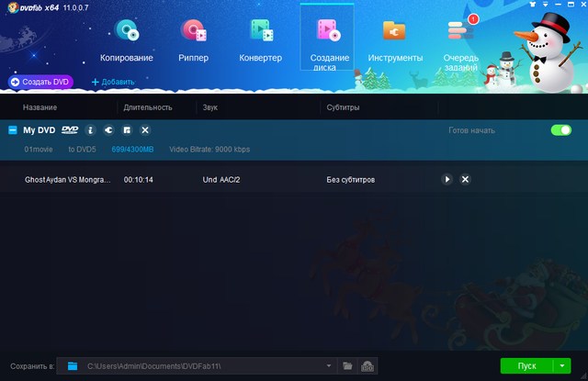This screenshot has height=381, width=588.
Task: Click the Создать DVD mode button
Action: (40, 82)
